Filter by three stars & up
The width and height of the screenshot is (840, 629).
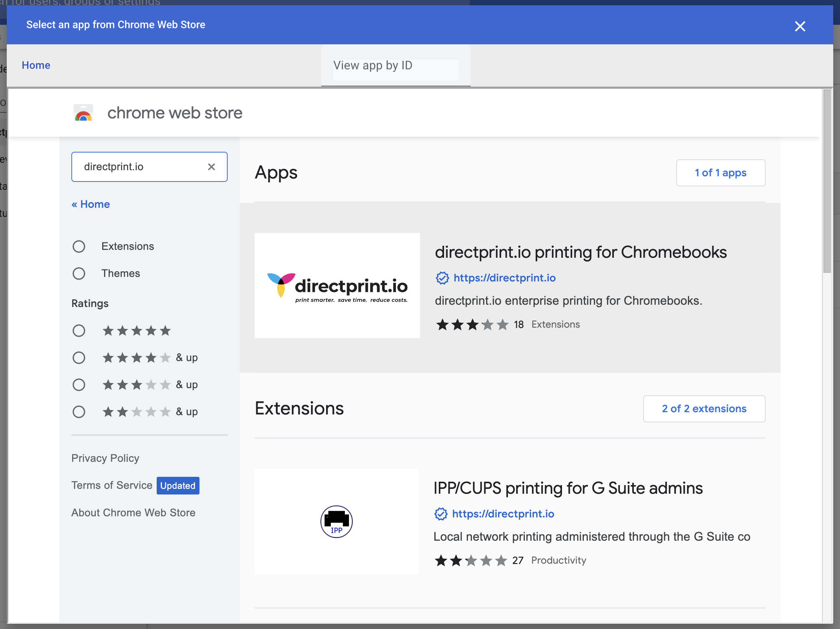click(x=79, y=385)
